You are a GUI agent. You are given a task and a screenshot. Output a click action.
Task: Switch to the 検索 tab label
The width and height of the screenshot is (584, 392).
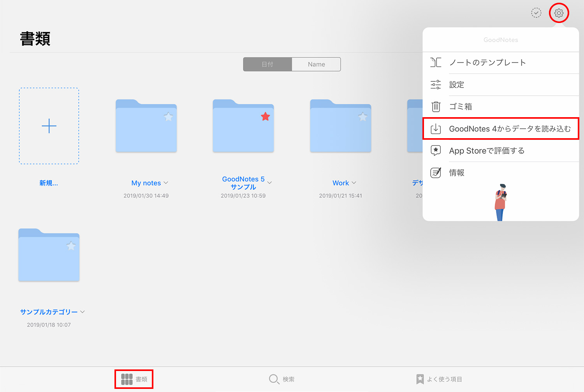tap(288, 379)
